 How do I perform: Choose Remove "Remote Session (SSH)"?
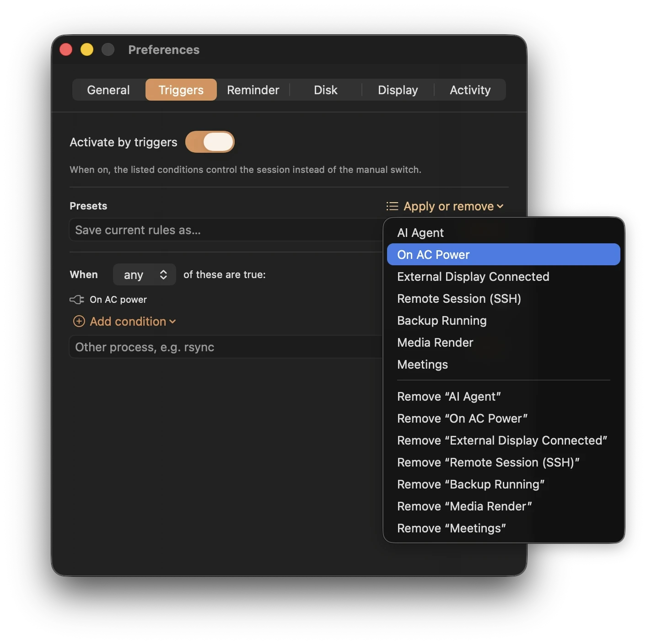pyautogui.click(x=504, y=462)
